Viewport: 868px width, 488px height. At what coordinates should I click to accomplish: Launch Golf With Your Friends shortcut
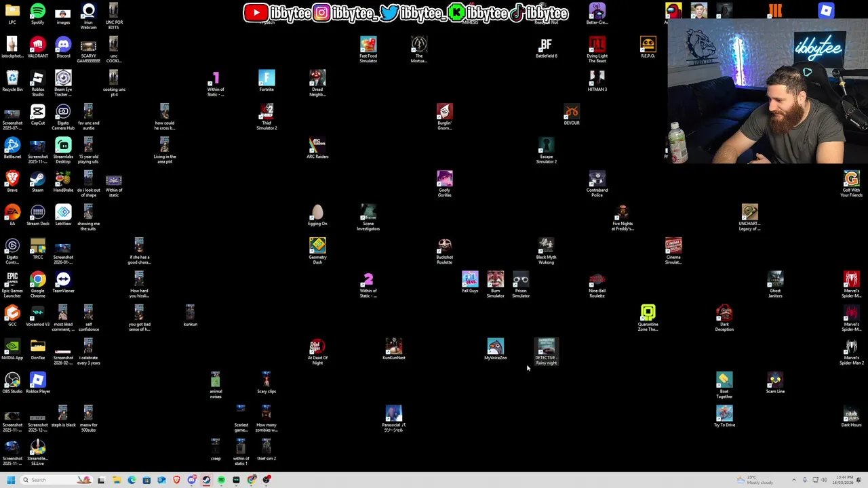[x=851, y=184]
